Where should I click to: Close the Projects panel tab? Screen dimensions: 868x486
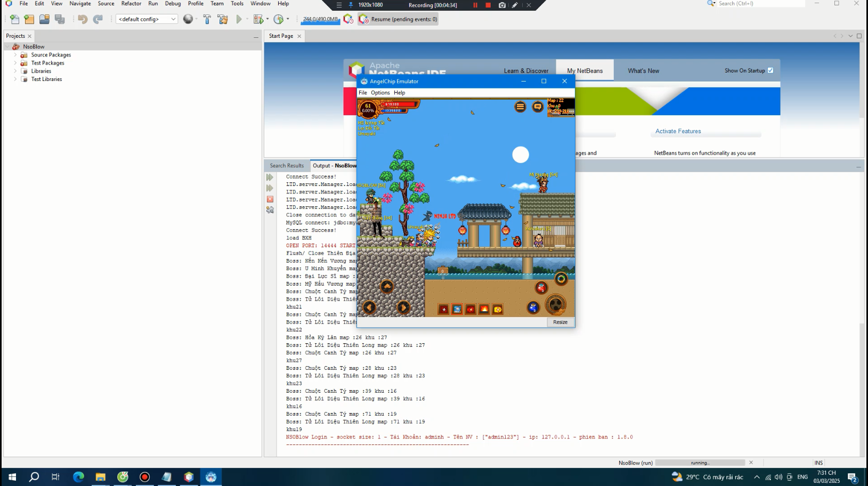click(29, 36)
